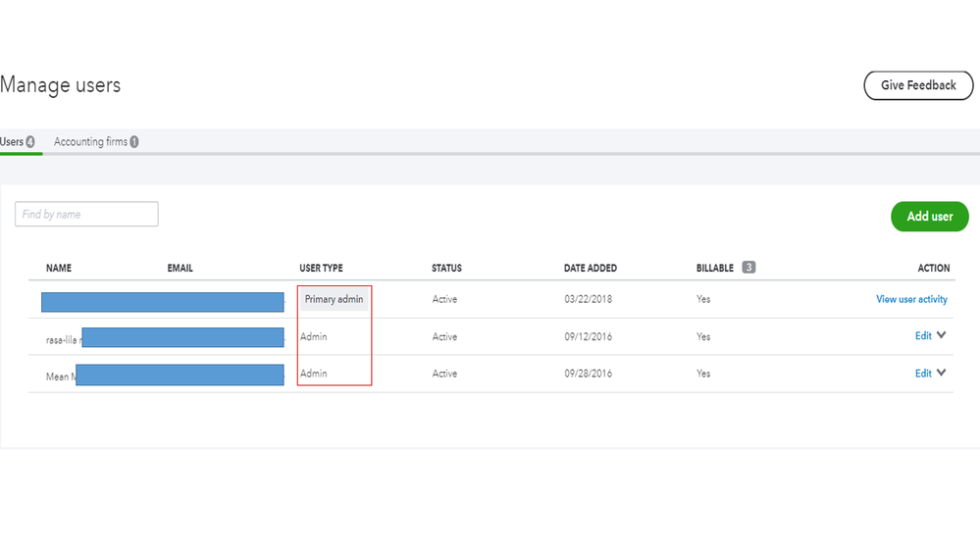Select the date 03/22/2018 cell

point(589,299)
